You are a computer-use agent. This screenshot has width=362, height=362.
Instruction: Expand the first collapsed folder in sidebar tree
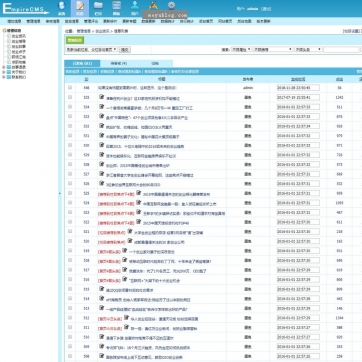tap(4, 67)
